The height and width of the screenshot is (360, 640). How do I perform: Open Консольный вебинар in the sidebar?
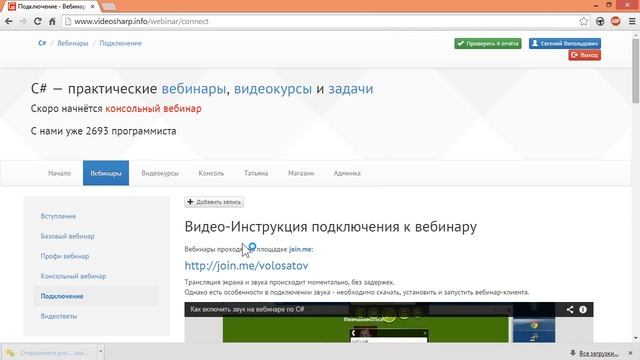[x=73, y=276]
